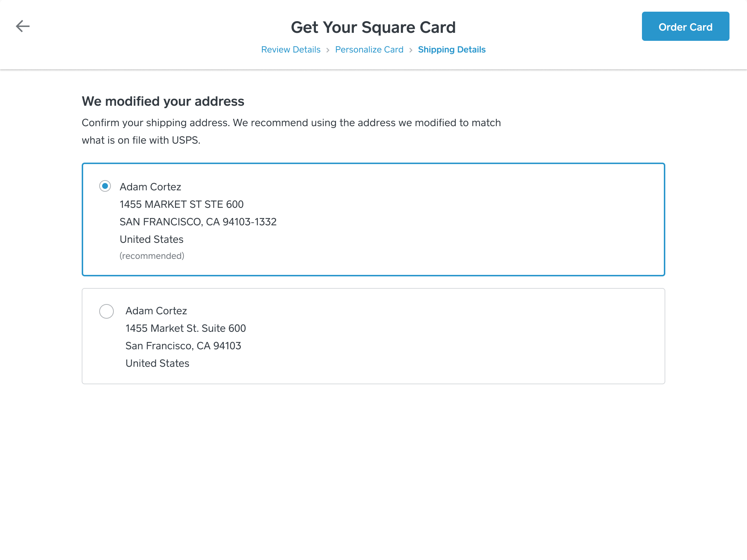Open the Review Details step
The height and width of the screenshot is (560, 747).
tap(291, 50)
